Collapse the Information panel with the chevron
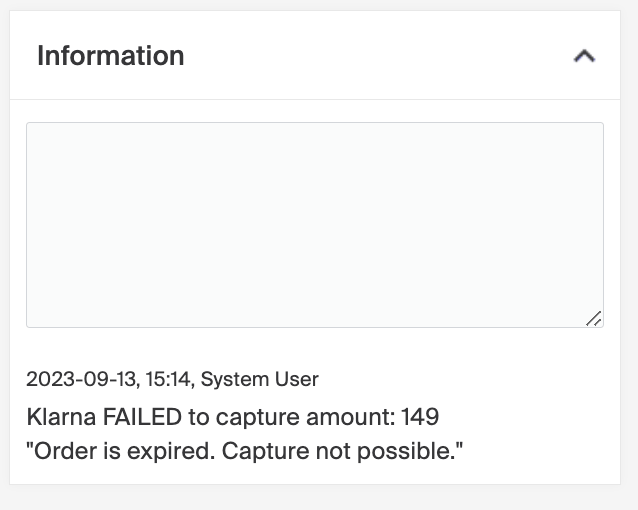638x510 pixels. point(584,57)
